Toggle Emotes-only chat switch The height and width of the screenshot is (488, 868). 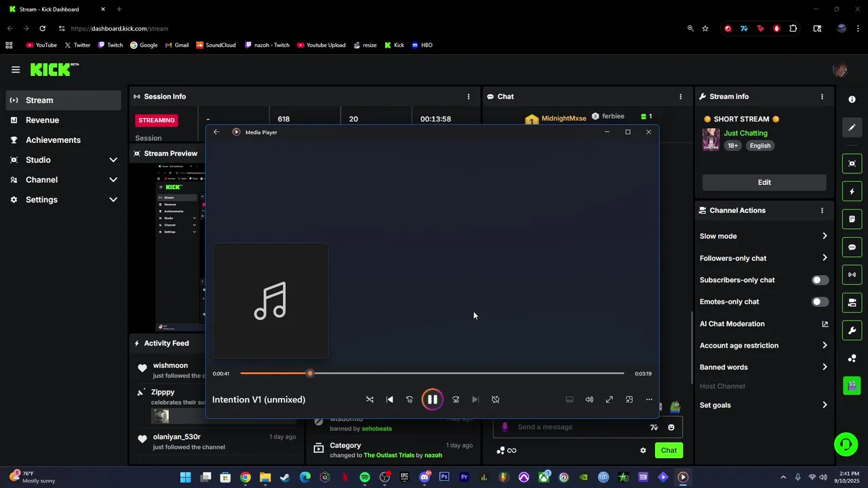820,302
